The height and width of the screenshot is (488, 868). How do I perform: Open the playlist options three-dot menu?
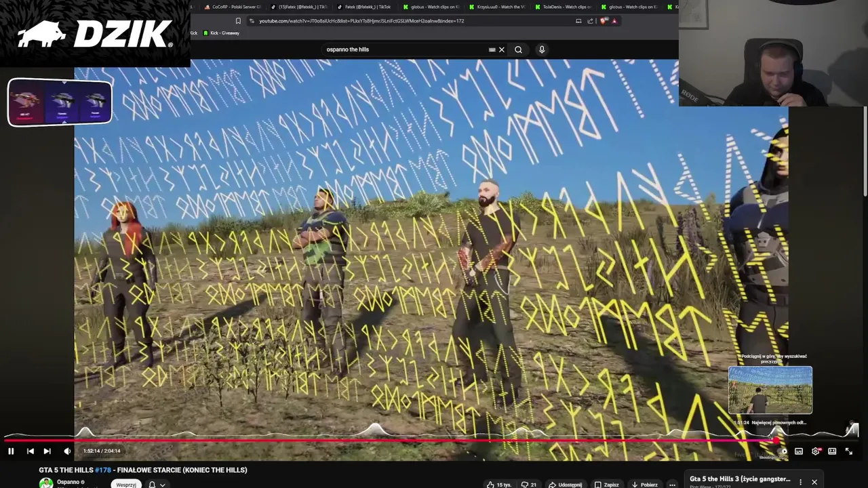tap(800, 482)
